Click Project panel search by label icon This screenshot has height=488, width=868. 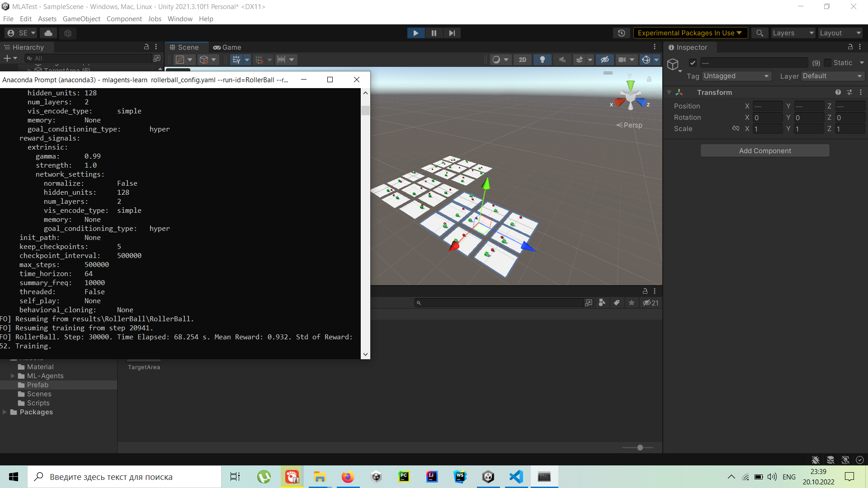(617, 303)
